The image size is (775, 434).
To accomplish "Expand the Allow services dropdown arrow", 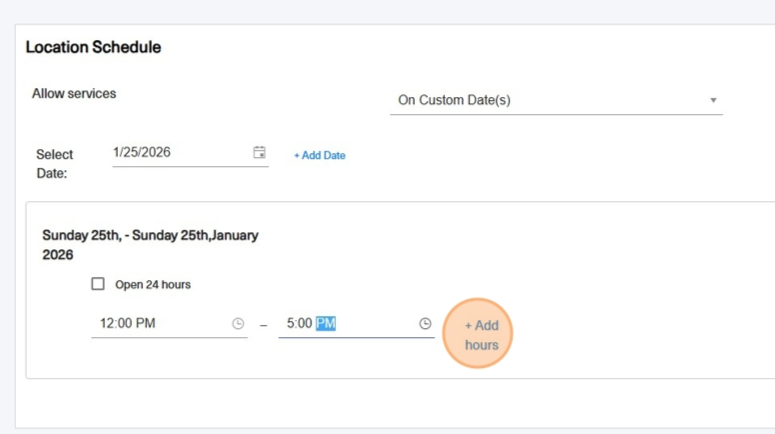I will [x=713, y=100].
